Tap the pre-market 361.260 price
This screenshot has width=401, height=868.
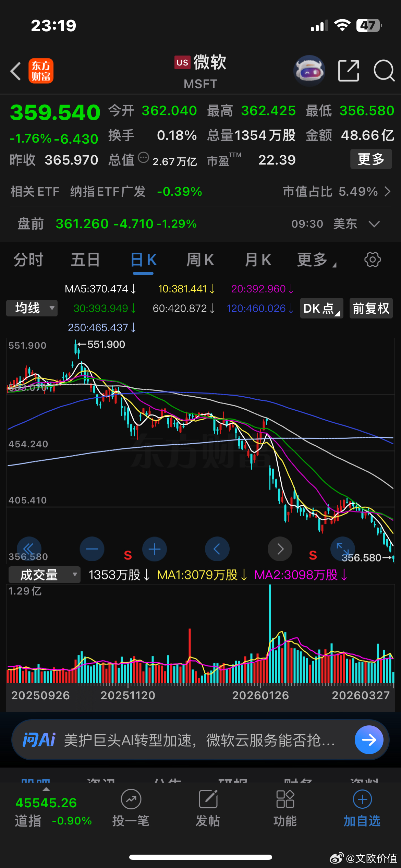click(x=82, y=224)
